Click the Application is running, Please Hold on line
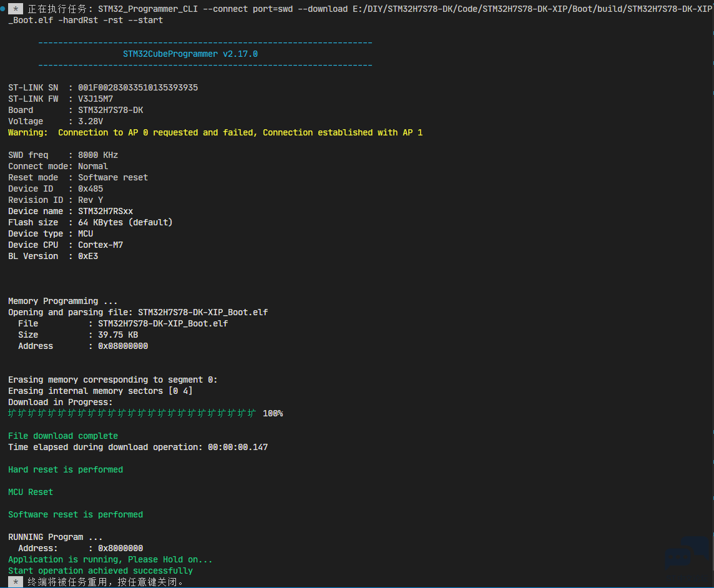This screenshot has width=714, height=588. click(110, 559)
